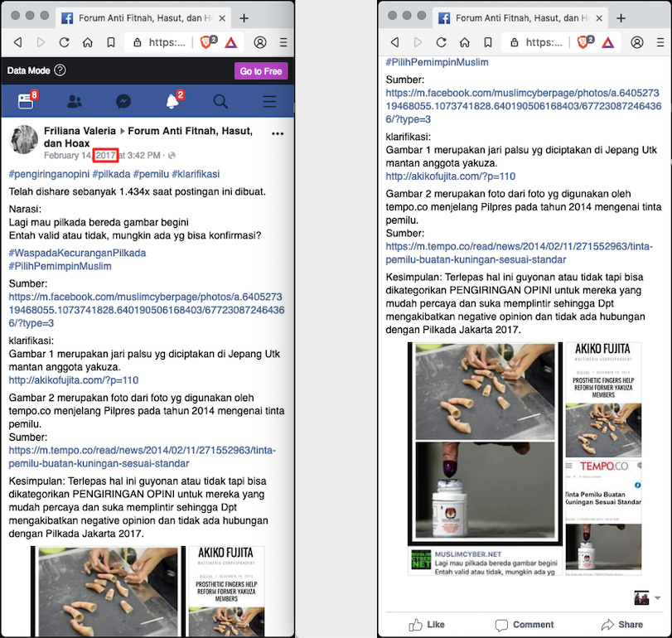Viewport: 672px width, 638px height.
Task: Click #PilihPemimpinMuslim hashtag in left window
Action: click(x=60, y=266)
